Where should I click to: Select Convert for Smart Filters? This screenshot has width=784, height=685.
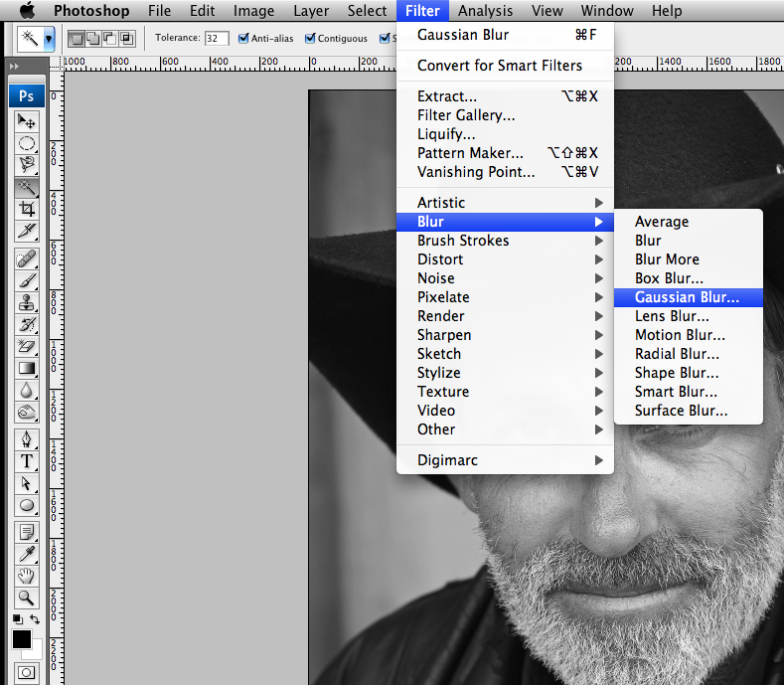coord(505,66)
